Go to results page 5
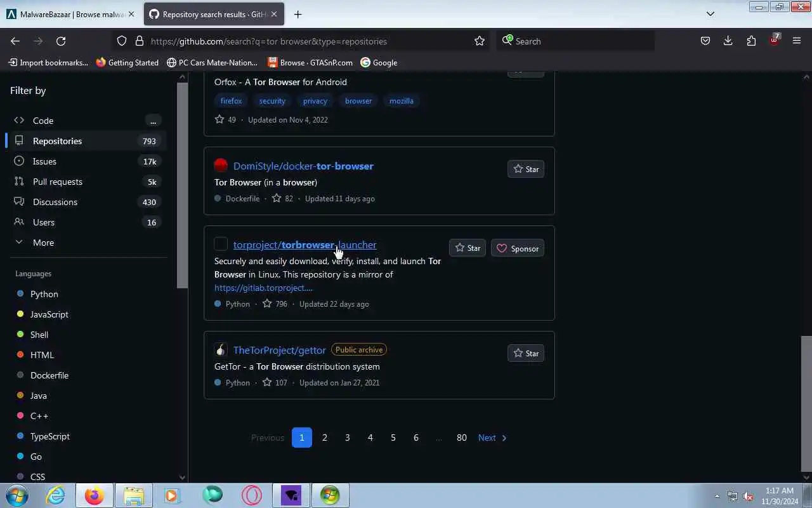This screenshot has width=812, height=508. [393, 438]
